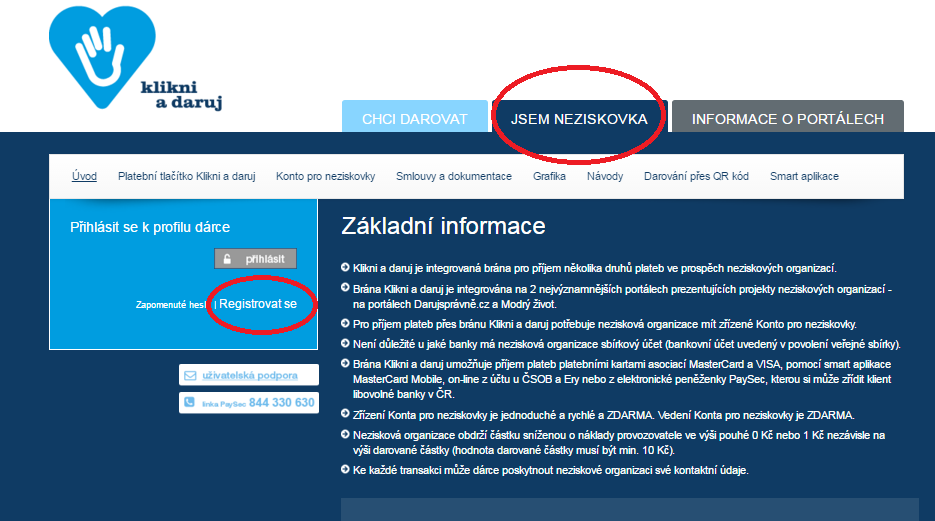Click the text 'Pro příjem plateb přes bránu'

420,324
